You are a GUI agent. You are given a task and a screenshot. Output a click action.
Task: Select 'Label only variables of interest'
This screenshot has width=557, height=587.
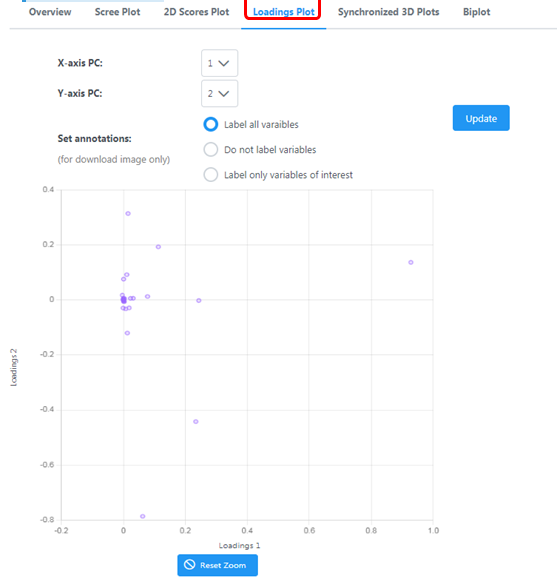pyautogui.click(x=211, y=174)
